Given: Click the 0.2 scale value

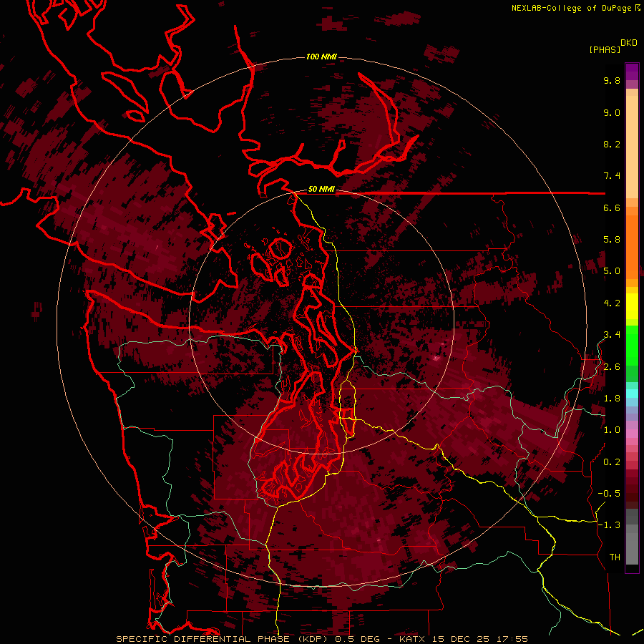Looking at the screenshot, I should coord(612,462).
